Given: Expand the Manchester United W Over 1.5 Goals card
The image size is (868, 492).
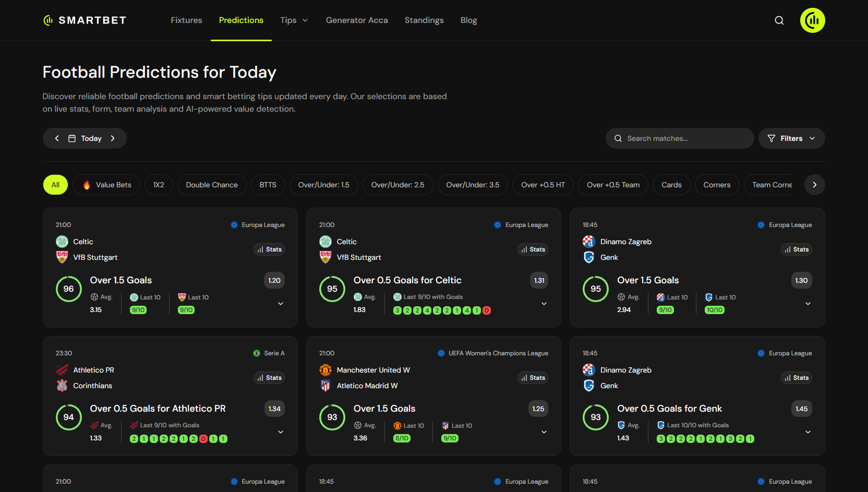Looking at the screenshot, I should pos(544,432).
